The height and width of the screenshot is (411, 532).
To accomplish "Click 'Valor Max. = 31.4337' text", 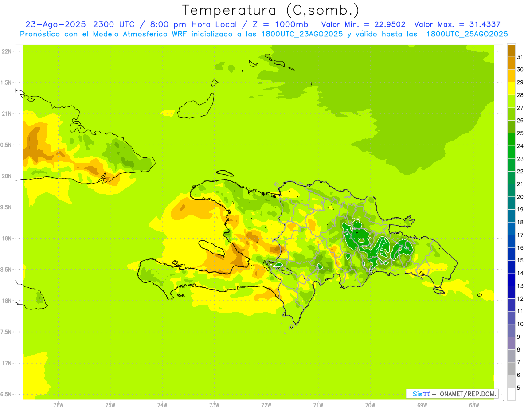I will 457,24.
